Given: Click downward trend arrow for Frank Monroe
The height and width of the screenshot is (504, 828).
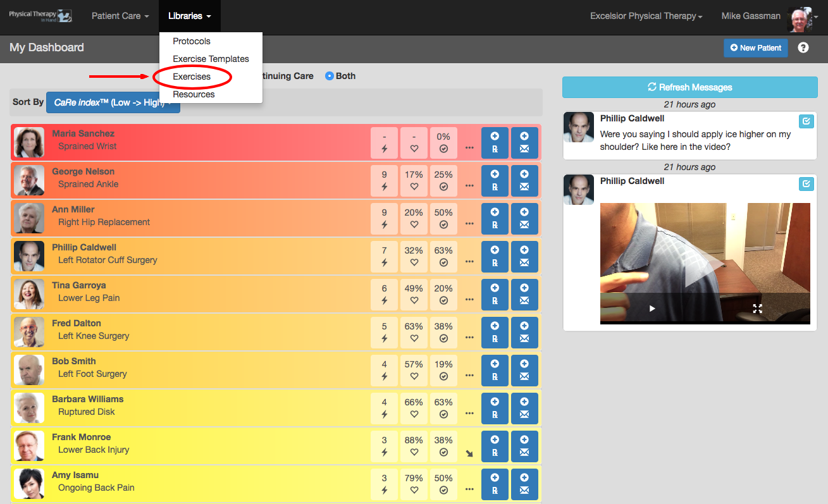Looking at the screenshot, I should pyautogui.click(x=469, y=453).
